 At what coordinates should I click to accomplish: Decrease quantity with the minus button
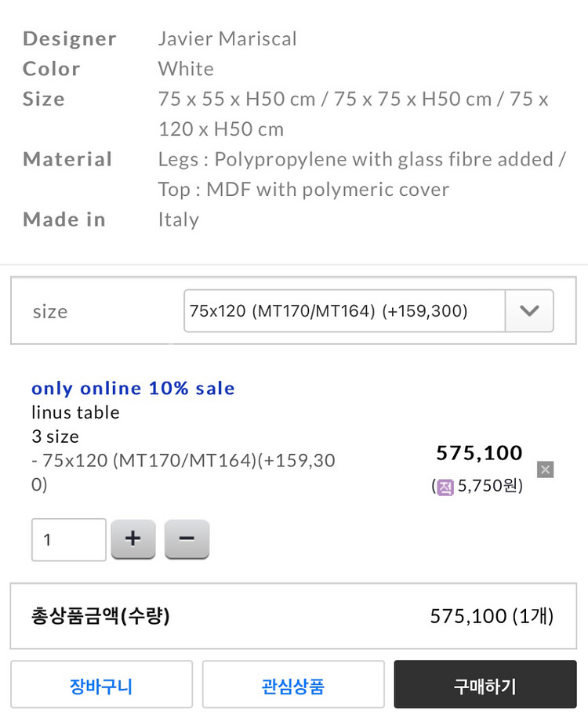coord(187,538)
